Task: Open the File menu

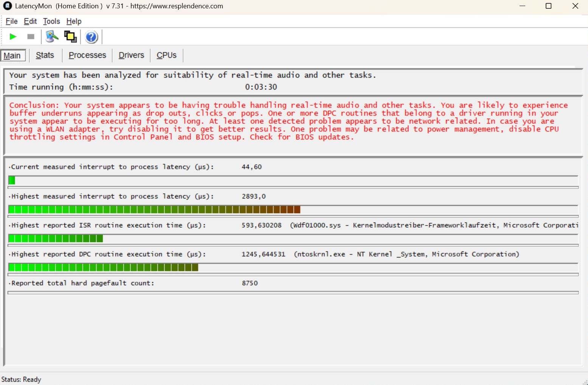Action: click(x=12, y=22)
